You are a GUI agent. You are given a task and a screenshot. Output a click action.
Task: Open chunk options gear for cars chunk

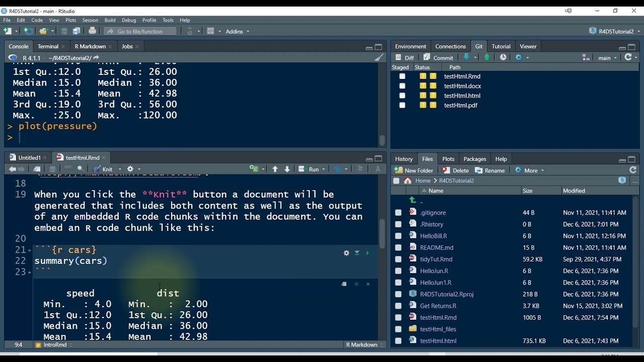pos(346,253)
